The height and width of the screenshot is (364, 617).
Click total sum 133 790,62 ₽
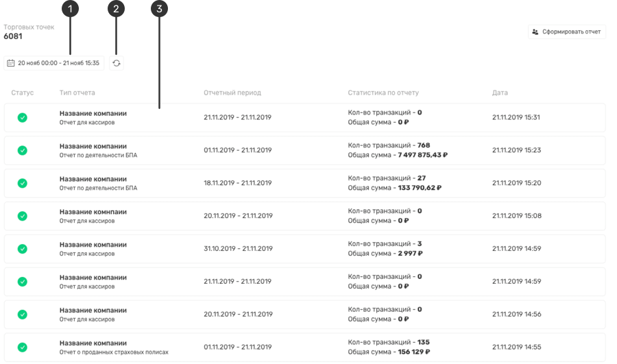tap(420, 188)
